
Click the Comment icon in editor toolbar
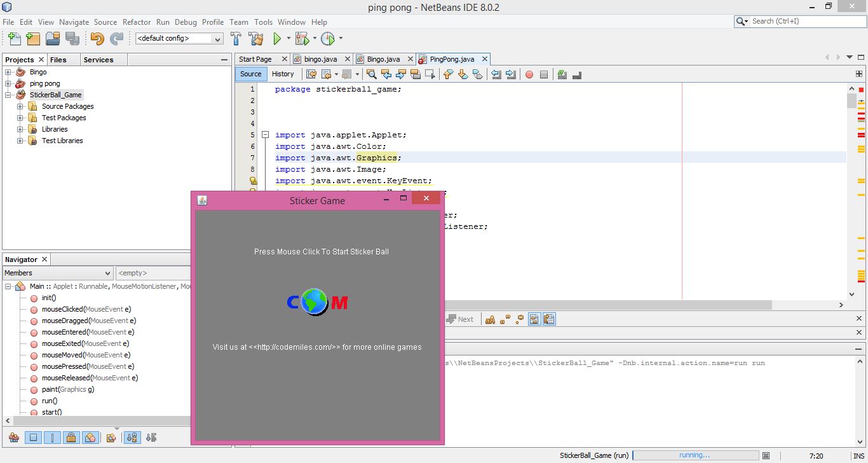coord(562,74)
